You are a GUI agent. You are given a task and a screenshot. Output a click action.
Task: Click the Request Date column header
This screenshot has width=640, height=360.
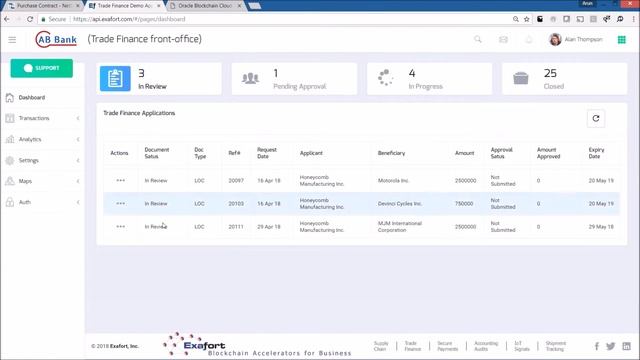pyautogui.click(x=267, y=153)
